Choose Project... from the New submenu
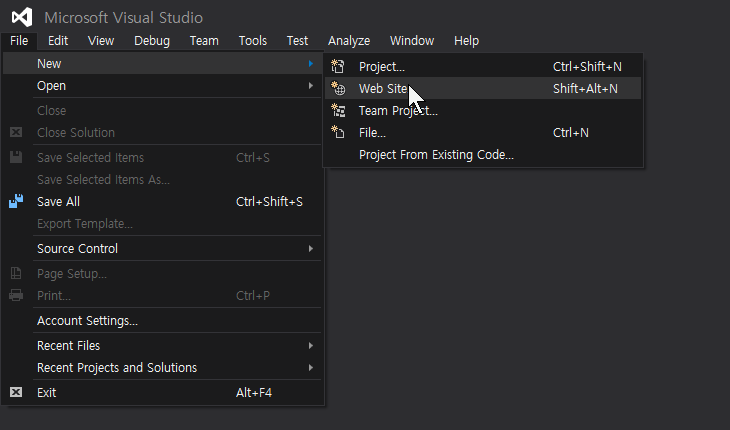The image size is (730, 430). tap(483, 67)
